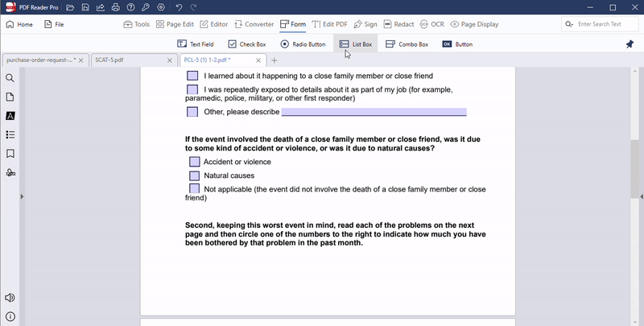644x326 pixels.
Task: Open bookmarks panel in left sidebar
Action: pos(10,154)
